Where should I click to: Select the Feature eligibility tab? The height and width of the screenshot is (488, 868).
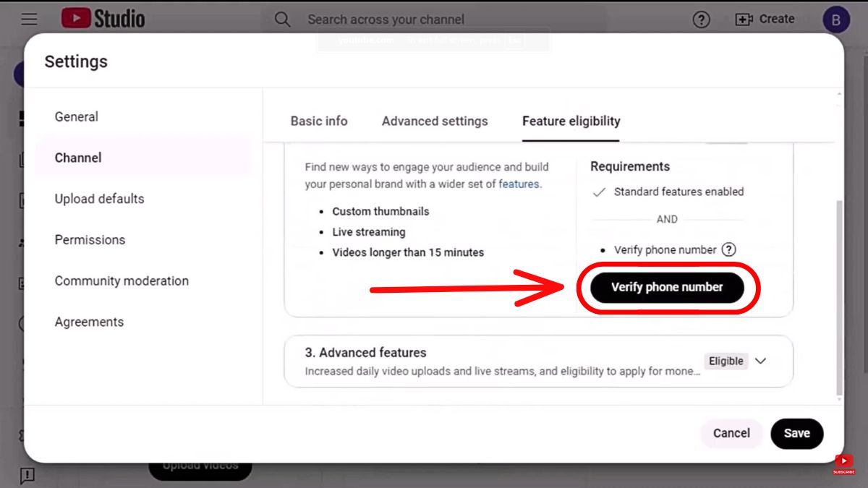pos(571,121)
